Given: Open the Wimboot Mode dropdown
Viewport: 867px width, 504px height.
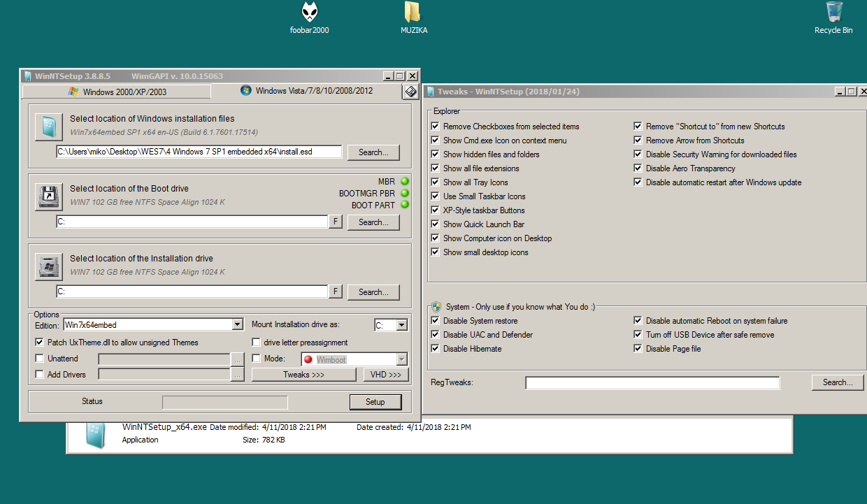Looking at the screenshot, I should tap(401, 359).
